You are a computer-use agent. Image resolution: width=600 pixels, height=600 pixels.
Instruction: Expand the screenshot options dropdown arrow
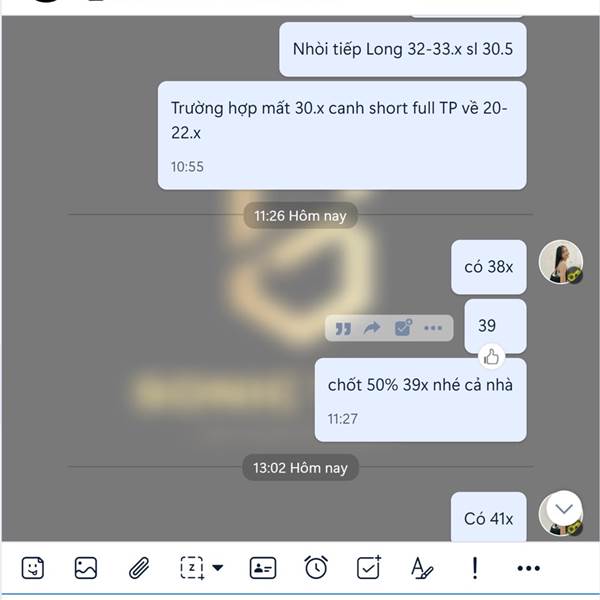[x=217, y=567]
